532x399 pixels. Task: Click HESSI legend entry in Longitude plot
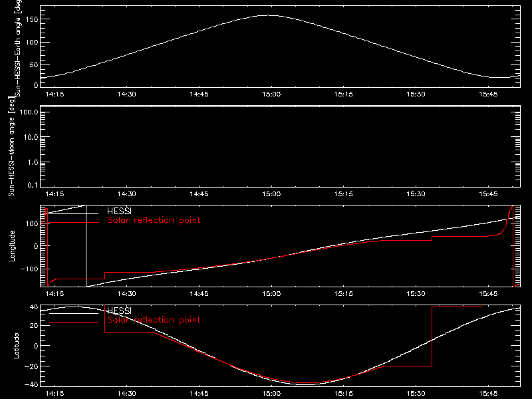119,211
